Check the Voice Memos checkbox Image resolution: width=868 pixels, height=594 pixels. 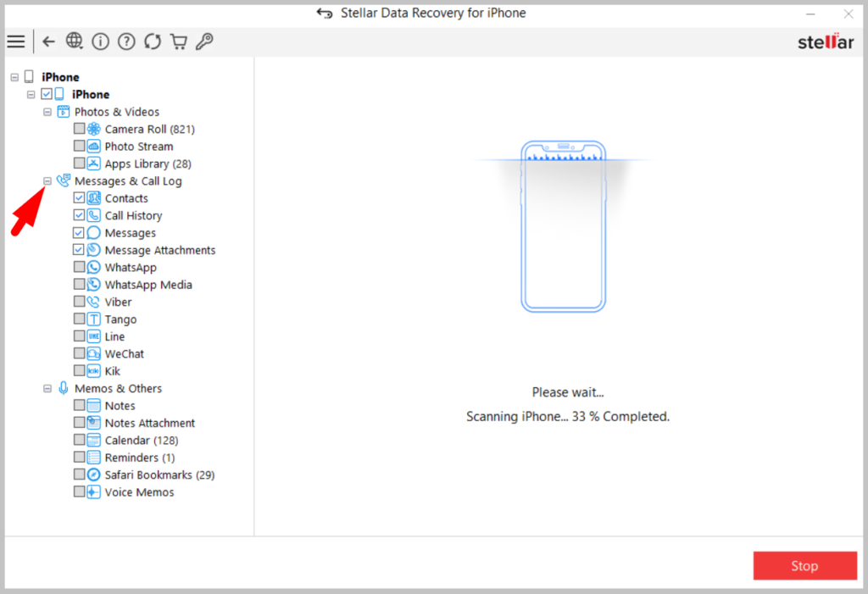click(79, 491)
